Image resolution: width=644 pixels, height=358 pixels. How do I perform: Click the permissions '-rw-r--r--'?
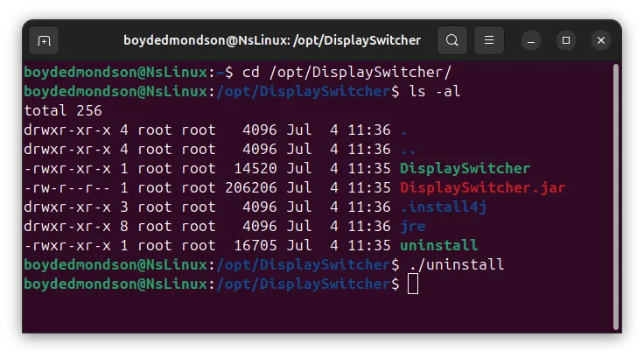67,188
